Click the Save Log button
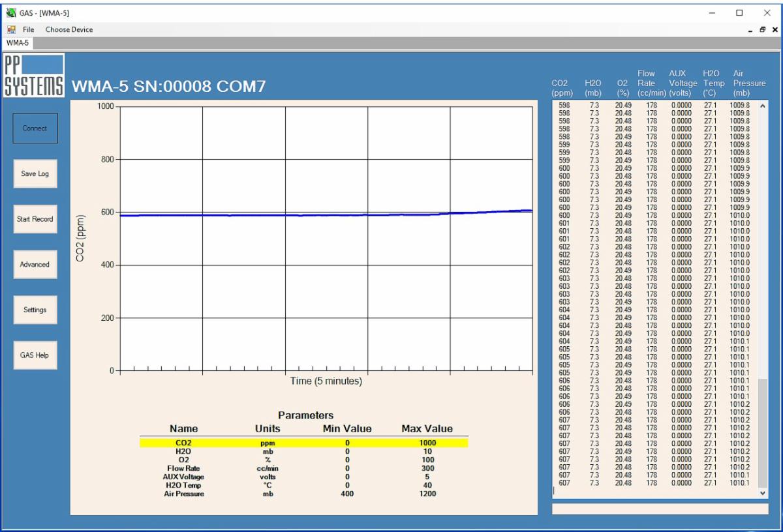 point(35,174)
